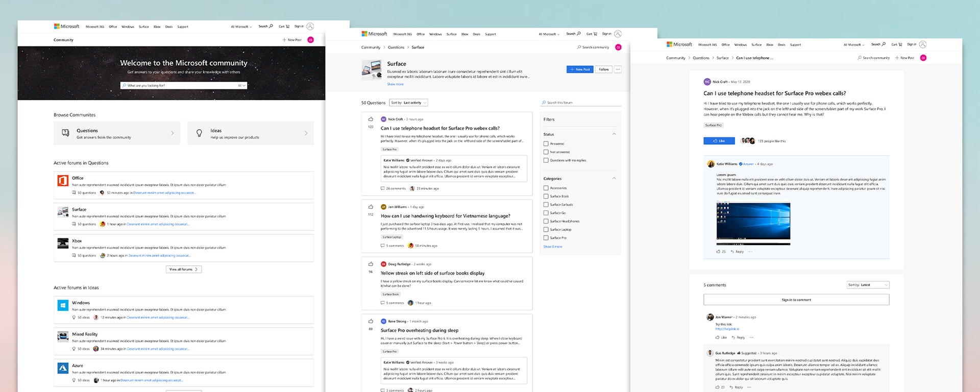Click blue New Post button on Surface forum
Viewport: 980px width, 392px height.
click(x=580, y=69)
